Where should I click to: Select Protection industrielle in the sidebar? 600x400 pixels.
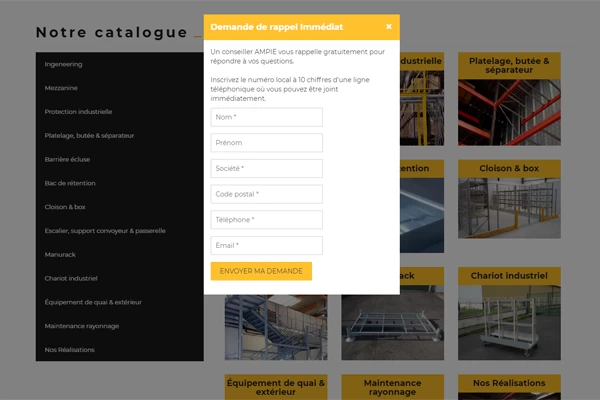[x=78, y=112]
